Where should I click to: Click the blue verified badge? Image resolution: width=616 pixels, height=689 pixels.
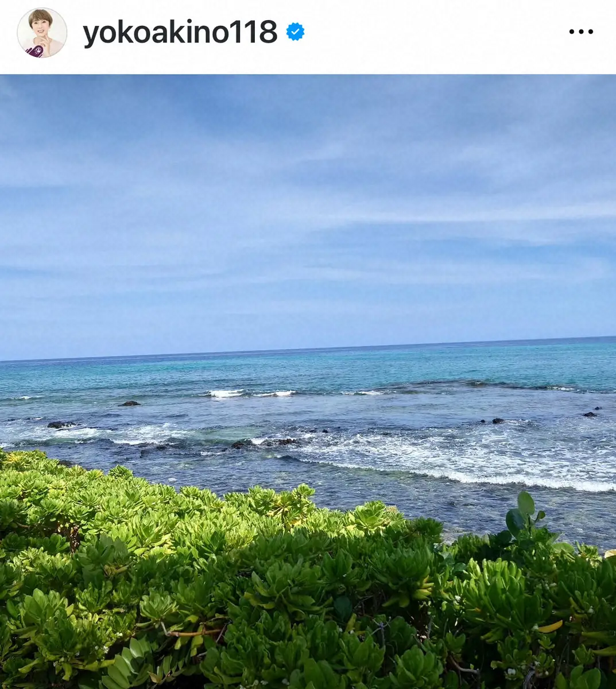[295, 32]
